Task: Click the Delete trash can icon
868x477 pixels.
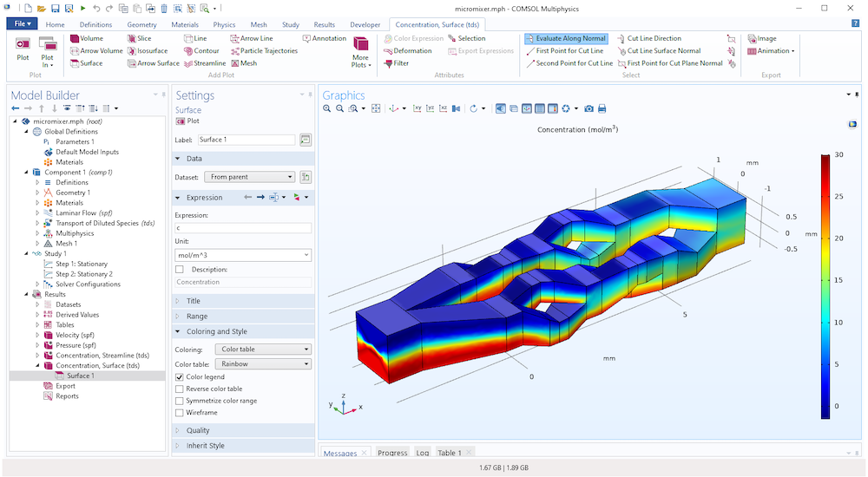Action: pos(164,9)
